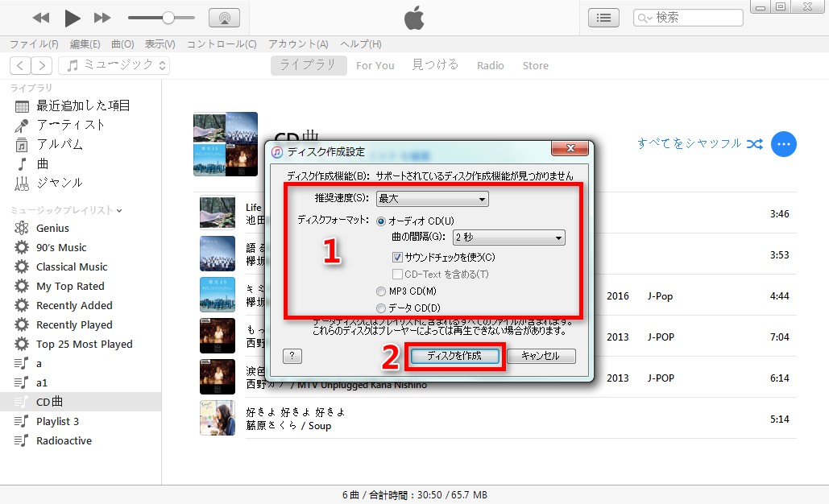Toggle the サウンドチェックを使う checkbox
The height and width of the screenshot is (504, 829).
[x=397, y=258]
